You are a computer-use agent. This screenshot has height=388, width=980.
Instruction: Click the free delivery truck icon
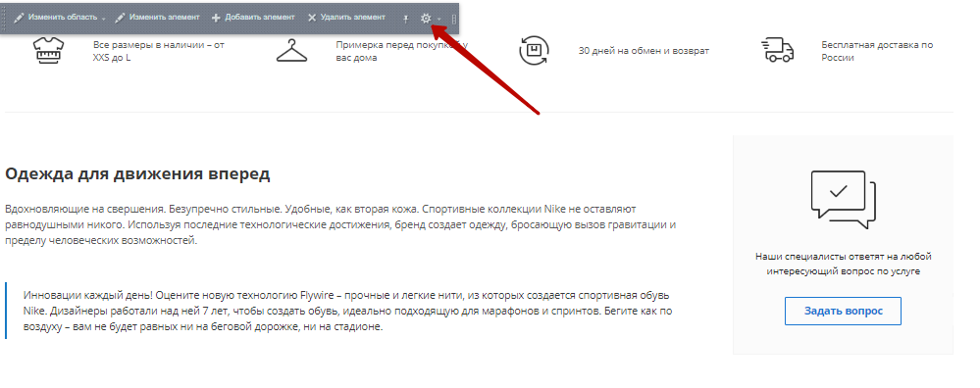click(x=777, y=50)
